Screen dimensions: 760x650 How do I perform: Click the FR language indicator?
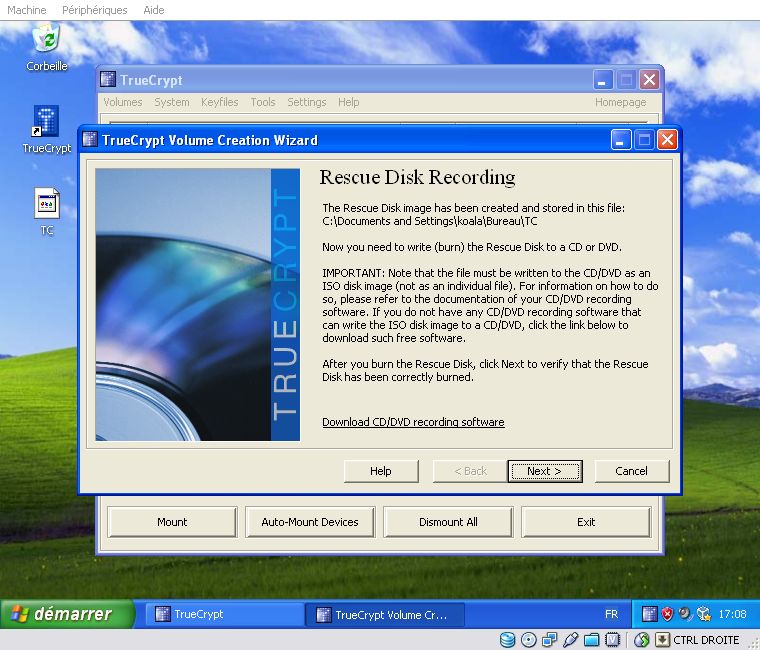click(x=611, y=614)
